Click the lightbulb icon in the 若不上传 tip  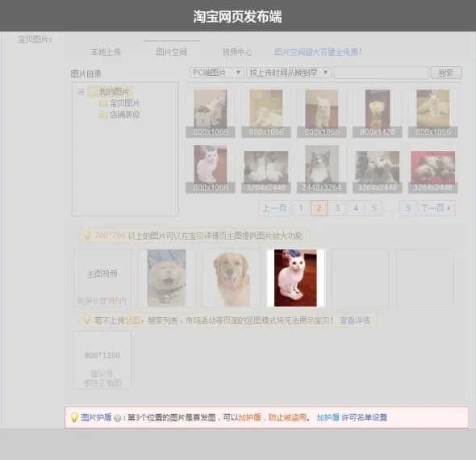tap(87, 320)
